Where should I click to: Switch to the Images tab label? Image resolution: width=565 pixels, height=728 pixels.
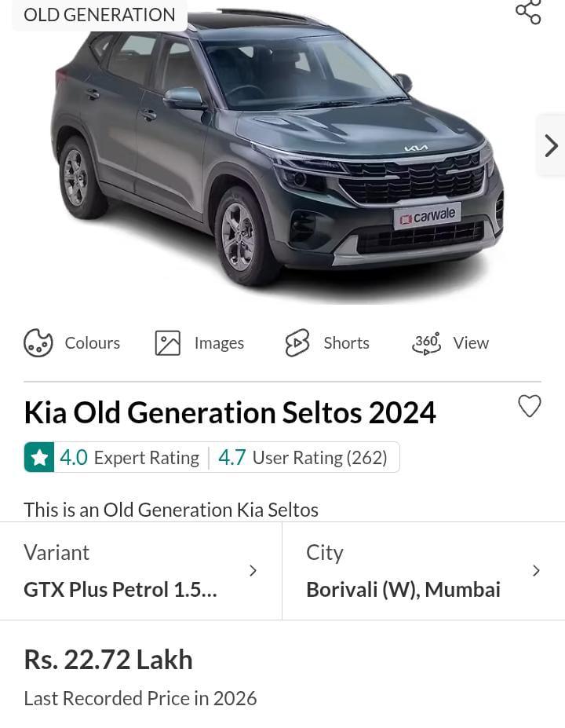[219, 343]
